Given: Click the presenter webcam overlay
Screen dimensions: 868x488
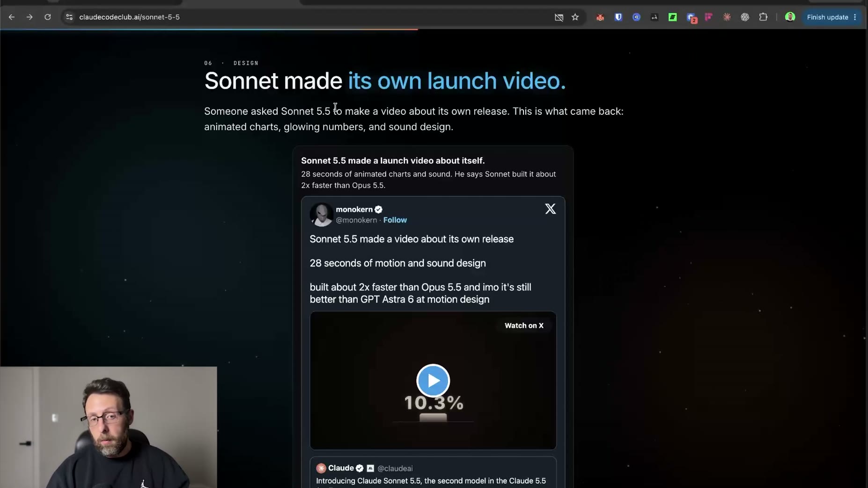Looking at the screenshot, I should pyautogui.click(x=109, y=427).
